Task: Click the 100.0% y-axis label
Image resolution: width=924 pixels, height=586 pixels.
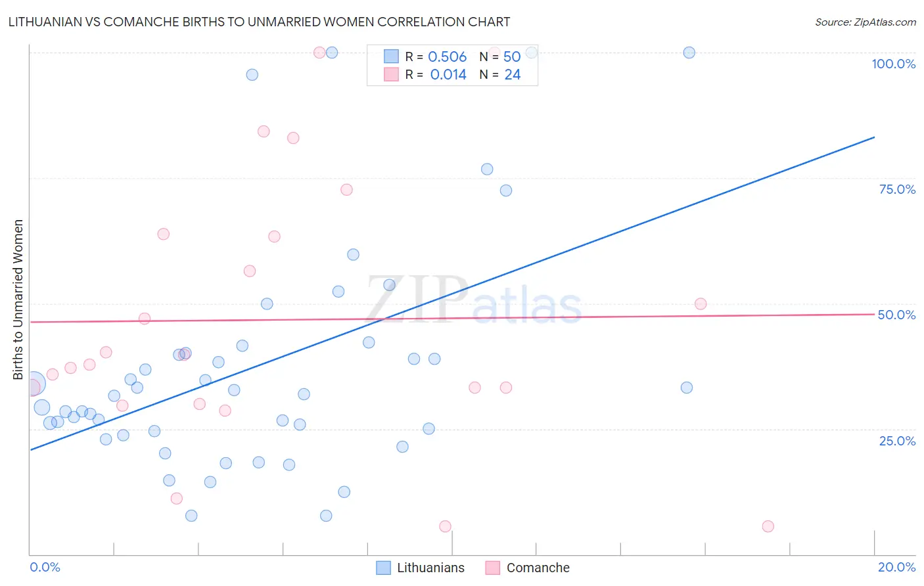Action: (893, 64)
